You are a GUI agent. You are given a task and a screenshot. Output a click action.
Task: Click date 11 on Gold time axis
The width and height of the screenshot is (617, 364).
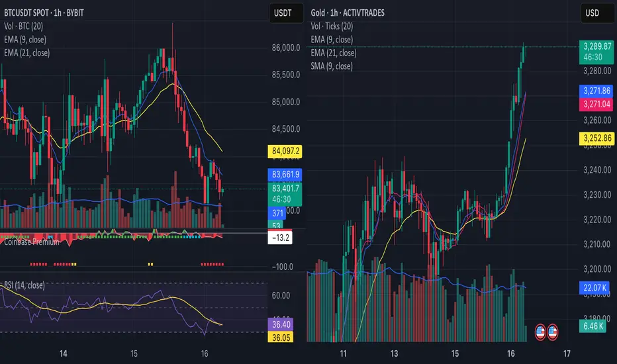click(x=343, y=353)
